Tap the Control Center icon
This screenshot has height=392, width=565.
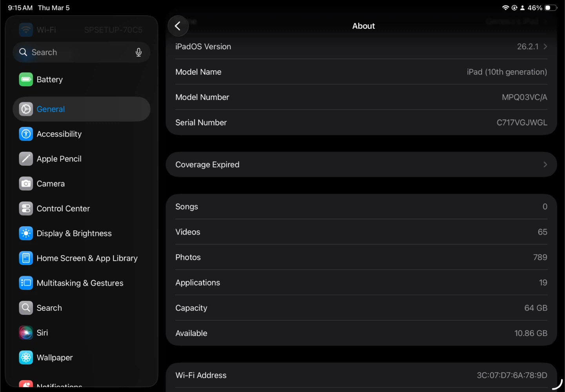26,209
